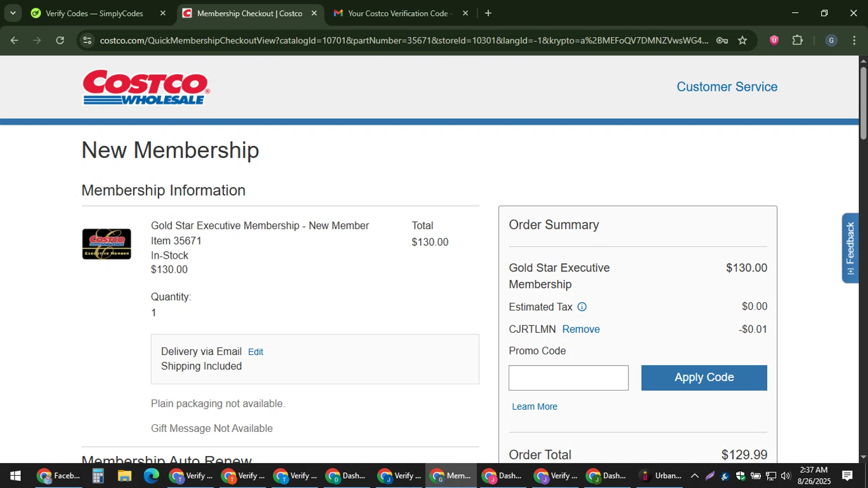Open the volume speaker tray icon

coord(785,476)
